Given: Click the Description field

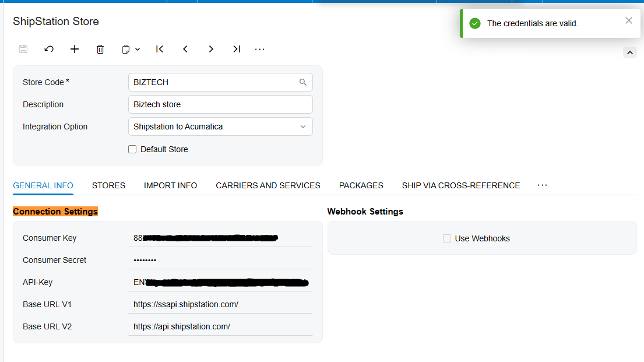Looking at the screenshot, I should click(220, 104).
